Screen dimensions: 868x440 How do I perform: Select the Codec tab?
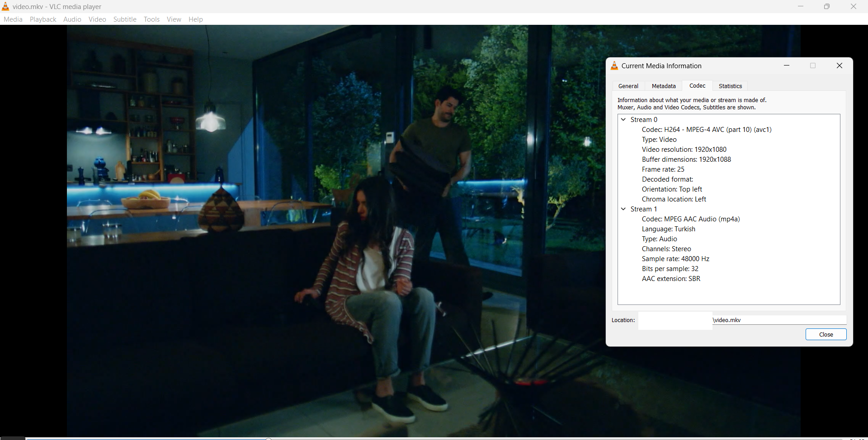[697, 85]
